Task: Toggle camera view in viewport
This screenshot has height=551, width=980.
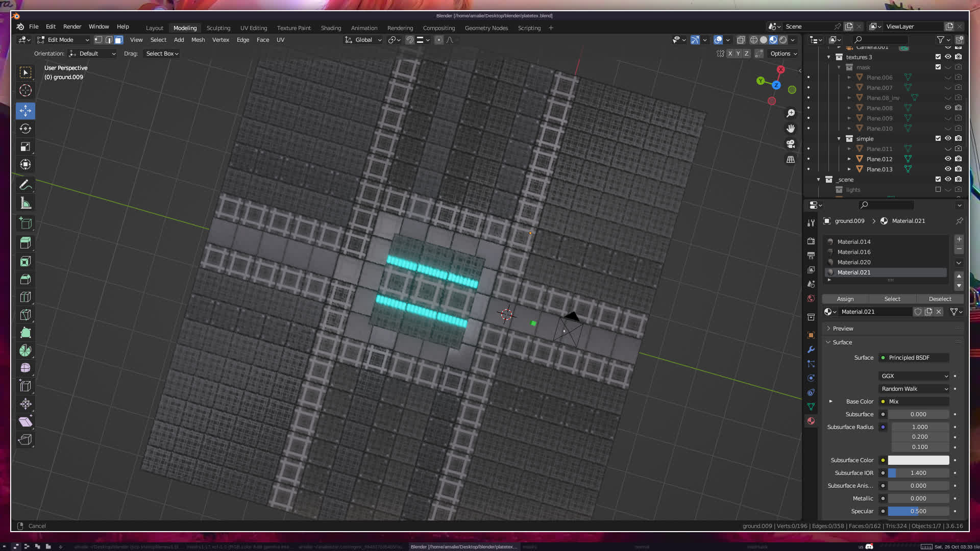Action: [791, 144]
